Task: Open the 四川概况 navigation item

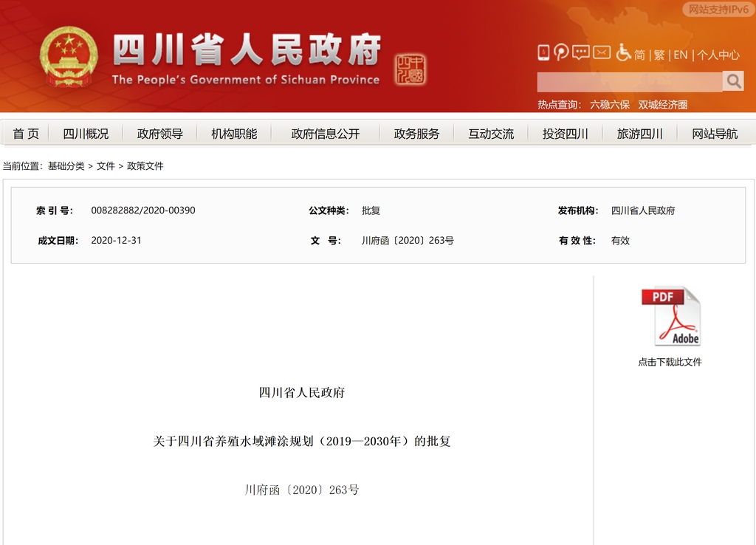Action: (86, 134)
